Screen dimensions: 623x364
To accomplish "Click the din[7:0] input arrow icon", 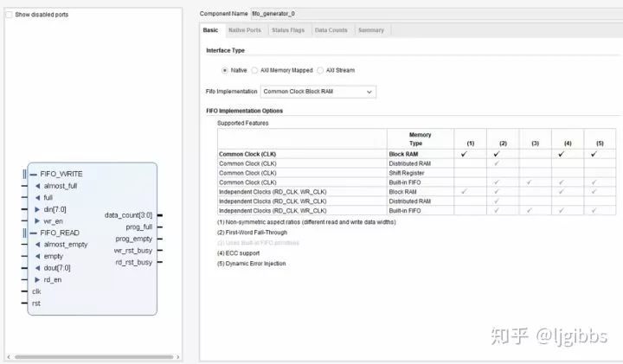I will coord(37,208).
